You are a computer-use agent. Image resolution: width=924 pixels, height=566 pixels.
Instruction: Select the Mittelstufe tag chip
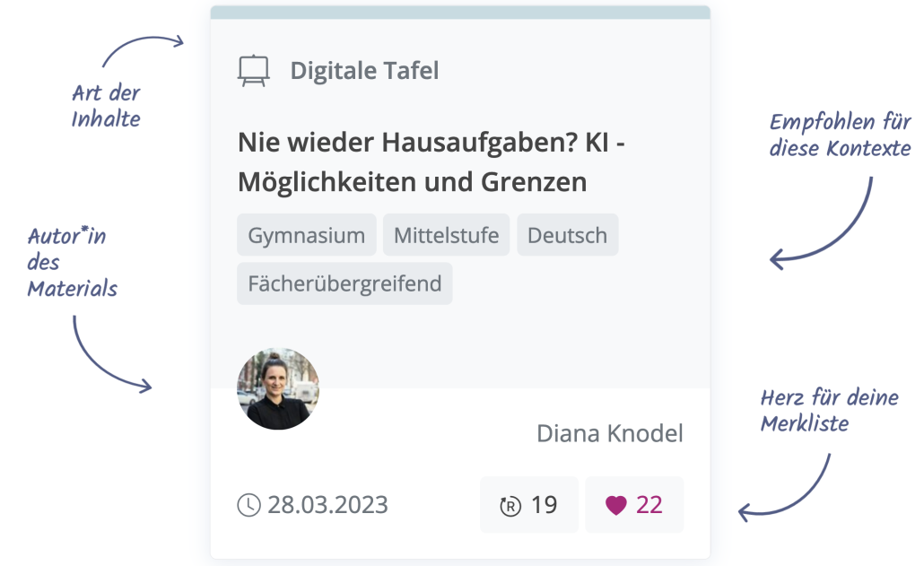[x=446, y=234]
